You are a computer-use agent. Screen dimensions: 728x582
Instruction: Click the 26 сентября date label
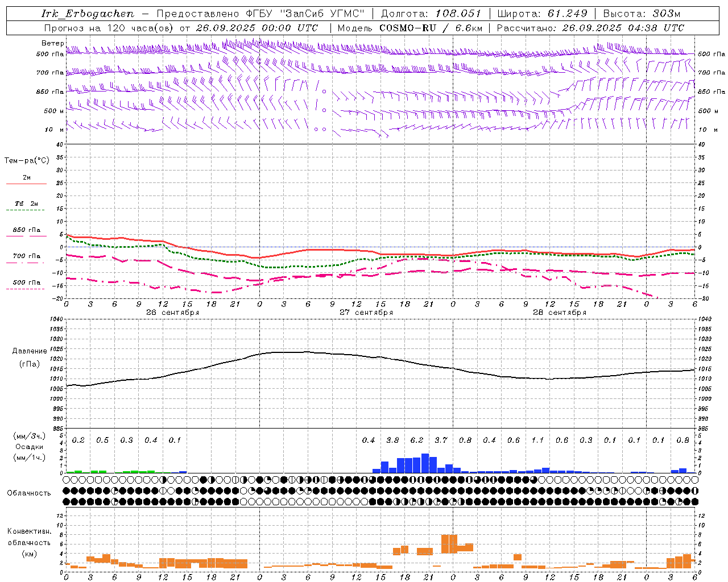[x=172, y=313]
